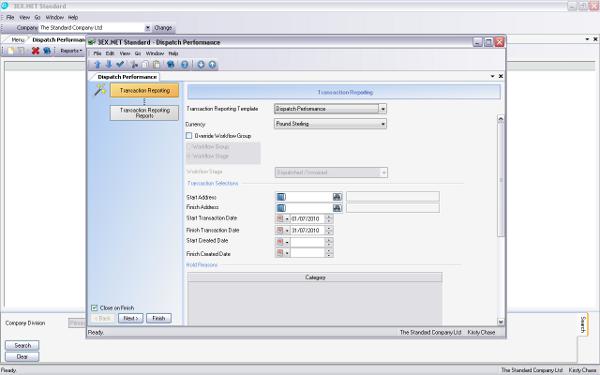Click the Finish button in wizard
This screenshot has height=375, width=600.
click(158, 318)
